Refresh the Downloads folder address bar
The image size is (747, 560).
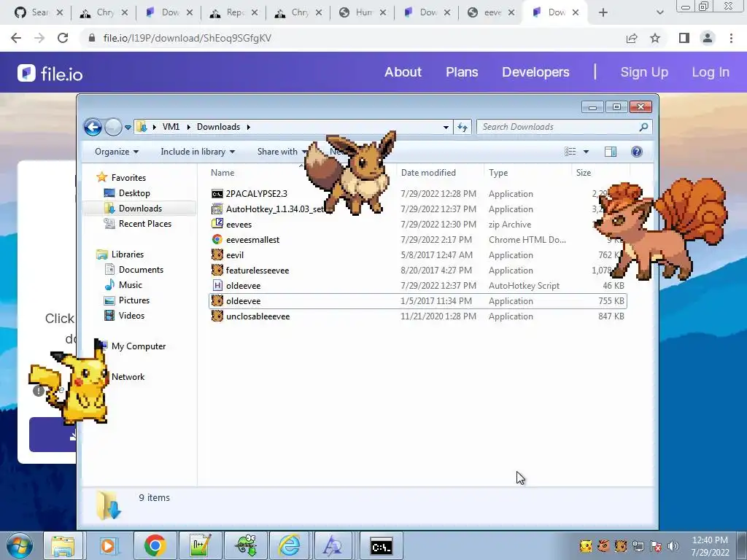click(462, 127)
